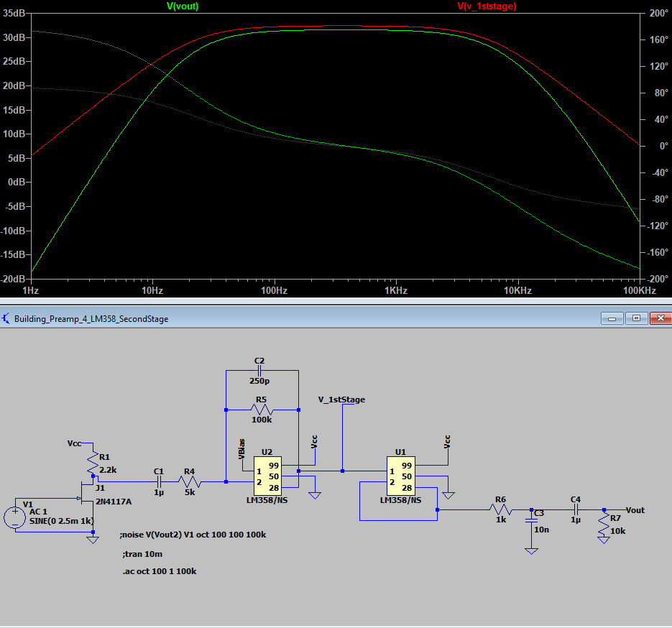Click the 0dB magnitude axis label
672x628 pixels.
[x=17, y=182]
